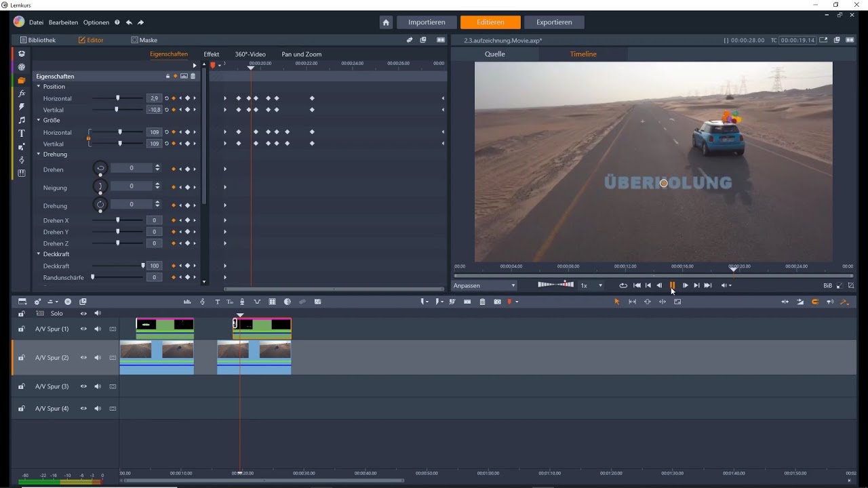Image resolution: width=868 pixels, height=488 pixels.
Task: Click the ScoreFitter treble clef icon
Action: [202, 302]
